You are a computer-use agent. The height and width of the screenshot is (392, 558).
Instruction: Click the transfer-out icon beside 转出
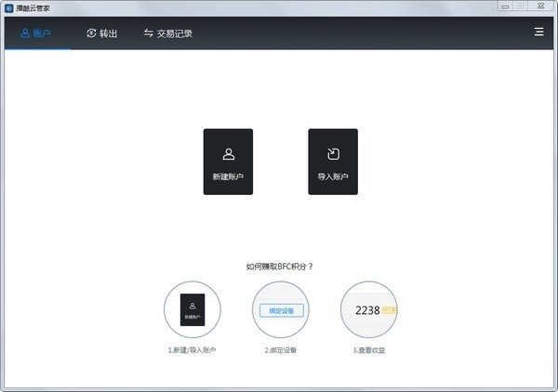(x=91, y=33)
